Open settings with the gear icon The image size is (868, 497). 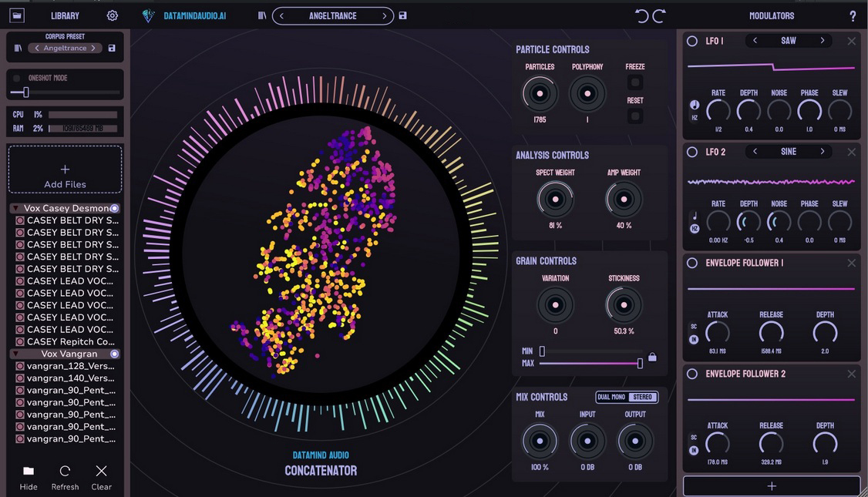(113, 15)
